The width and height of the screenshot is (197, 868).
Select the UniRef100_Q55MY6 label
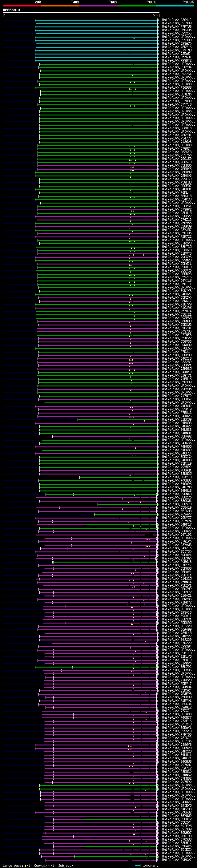(x=177, y=169)
